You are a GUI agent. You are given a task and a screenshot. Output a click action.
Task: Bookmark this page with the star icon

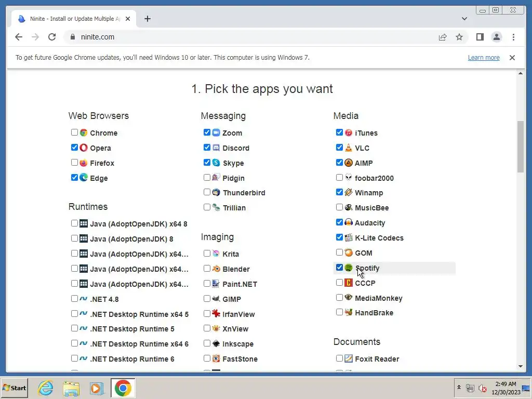point(459,37)
